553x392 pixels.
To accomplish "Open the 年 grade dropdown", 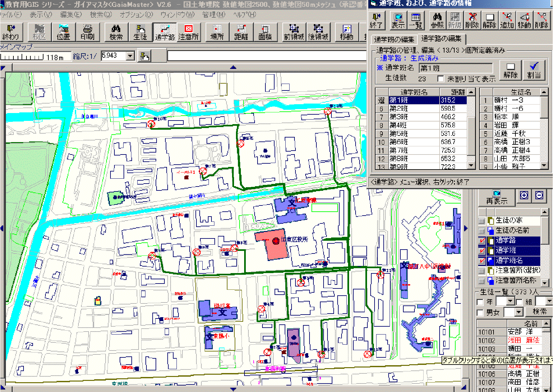I will 511,301.
